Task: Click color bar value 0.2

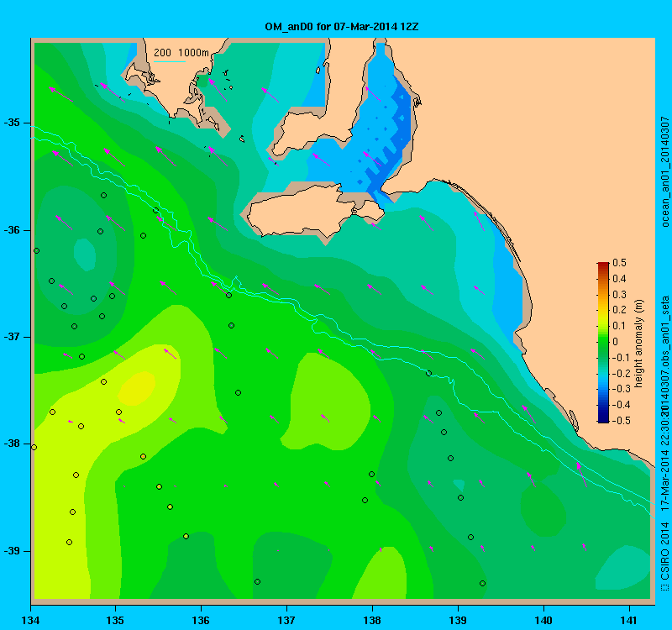Action: (619, 310)
